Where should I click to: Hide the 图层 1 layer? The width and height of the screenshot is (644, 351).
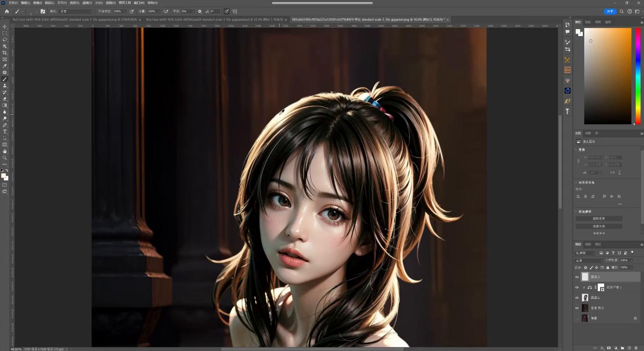point(577,298)
